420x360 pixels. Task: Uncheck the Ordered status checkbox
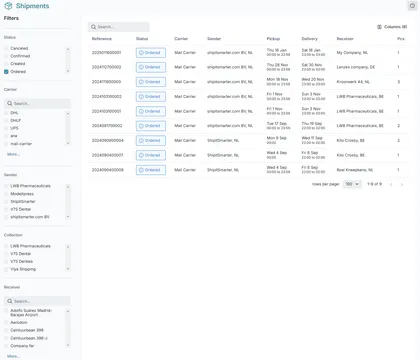tap(6, 72)
